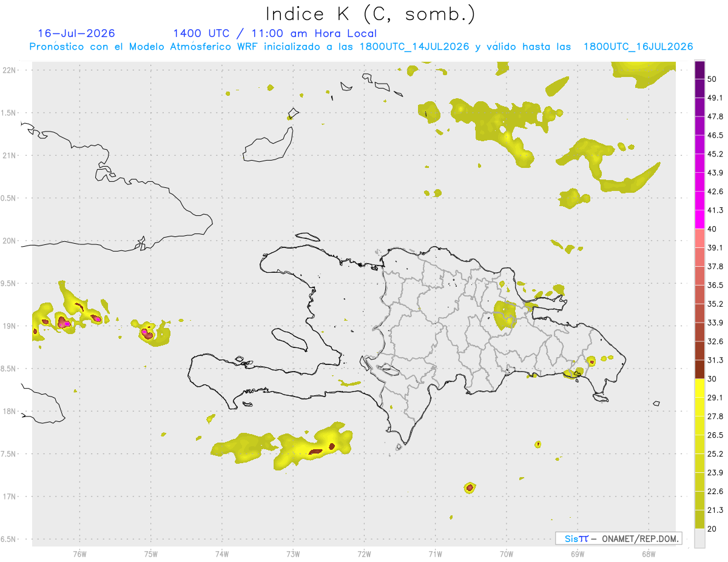The width and height of the screenshot is (728, 562).
Task: Click the magenta 41.3 legend color band
Action: pos(699,219)
